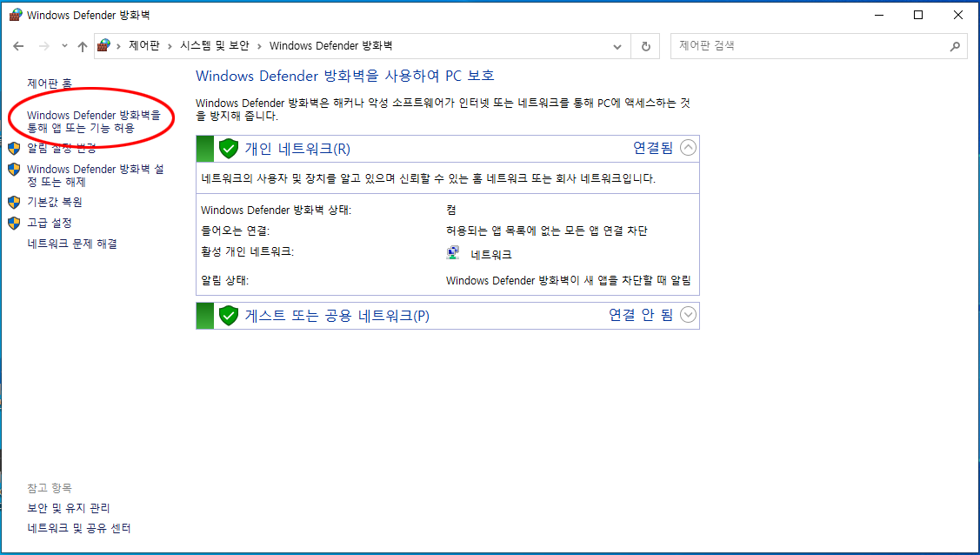Open 보안 및 유지 관리 link
Viewport: 980px width, 555px height.
point(69,508)
